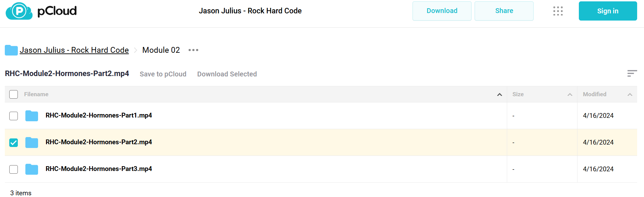Open the RHC-Module2-Hormones-Part3.mp4 folder icon
644x197 pixels.
tap(32, 169)
